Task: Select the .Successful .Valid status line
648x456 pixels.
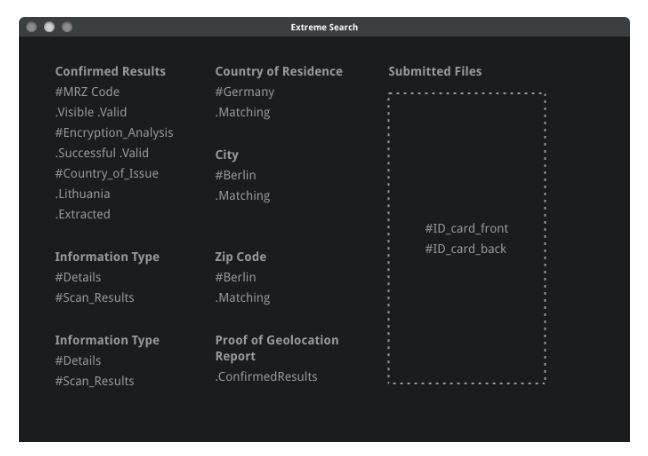Action: coord(102,153)
